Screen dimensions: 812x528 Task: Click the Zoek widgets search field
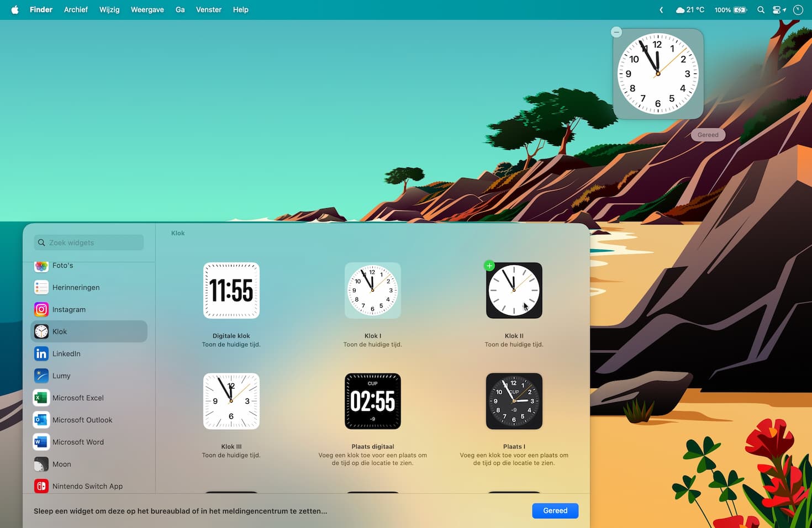point(88,242)
